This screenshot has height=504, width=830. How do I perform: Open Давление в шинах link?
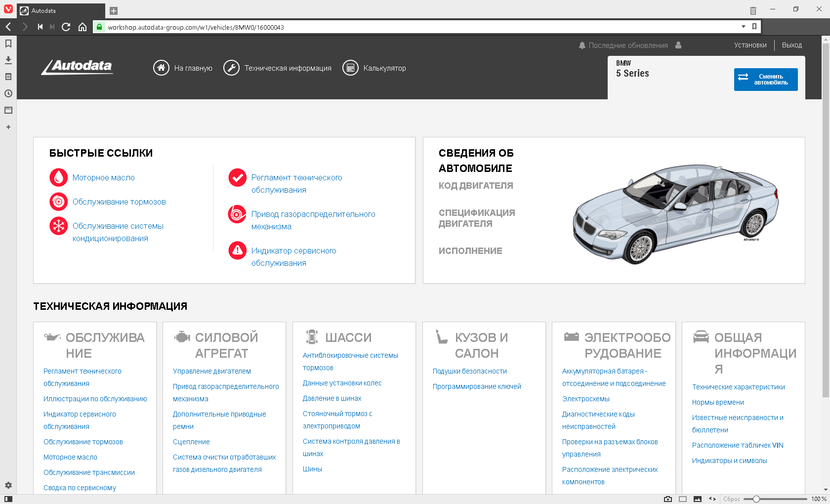pyautogui.click(x=332, y=398)
